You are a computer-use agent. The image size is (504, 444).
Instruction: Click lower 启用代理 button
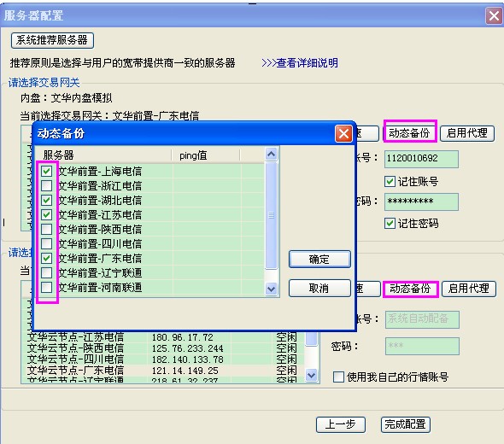pos(469,289)
